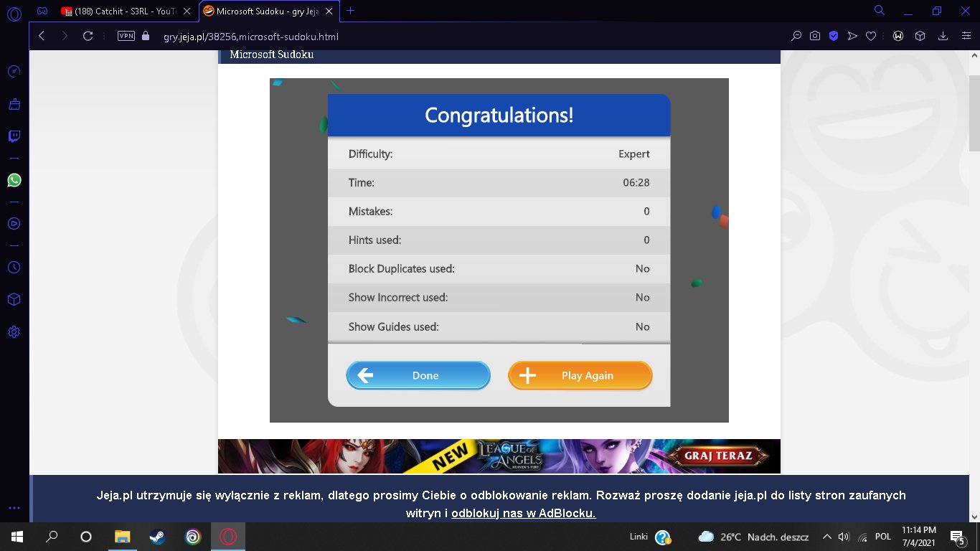Open Settings gear in sidebar
980x551 pixels.
(14, 332)
